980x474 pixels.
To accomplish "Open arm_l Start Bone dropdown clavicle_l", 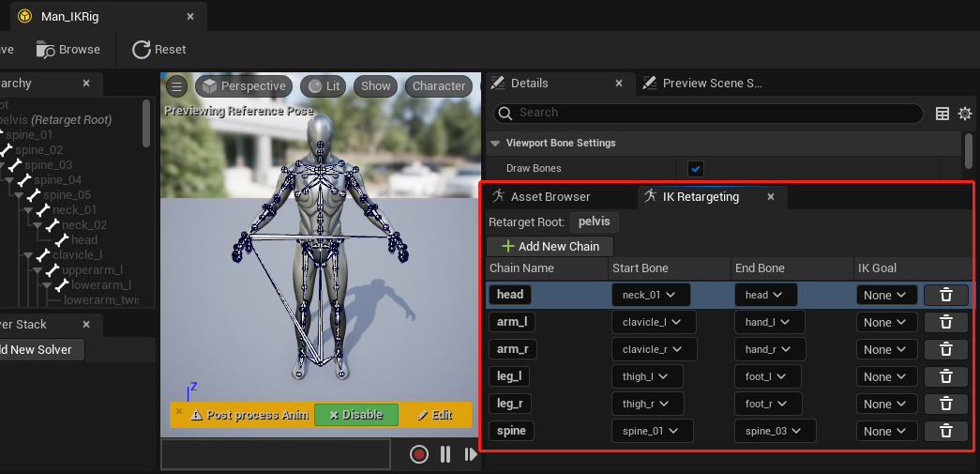I will [x=654, y=322].
